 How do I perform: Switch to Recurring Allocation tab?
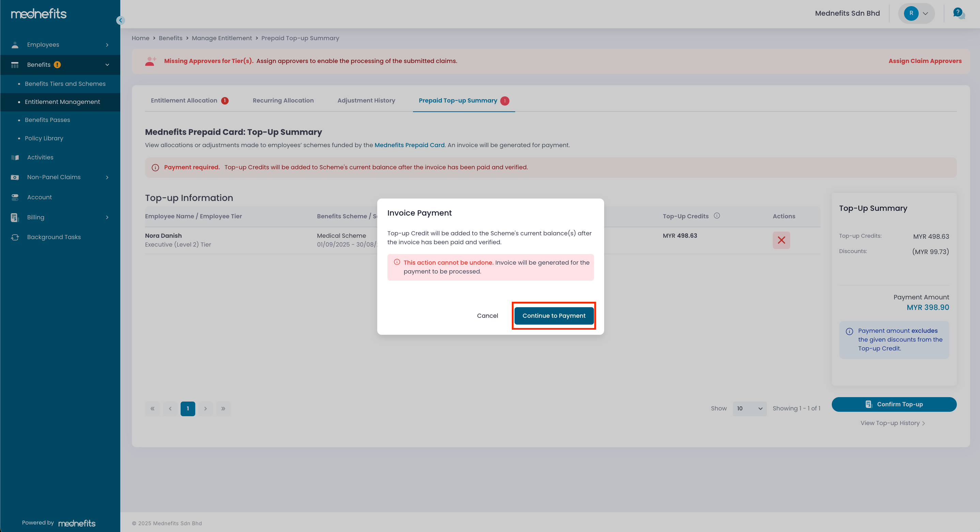click(283, 100)
